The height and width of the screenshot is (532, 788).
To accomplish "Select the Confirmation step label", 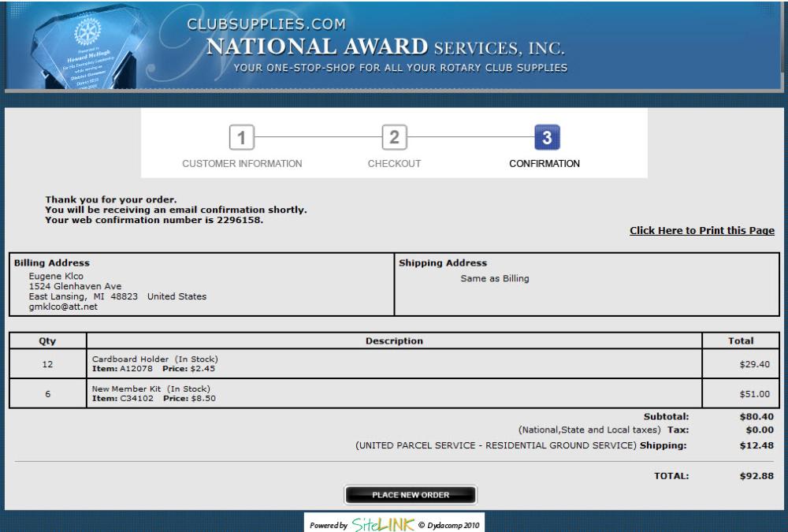I will point(545,163).
